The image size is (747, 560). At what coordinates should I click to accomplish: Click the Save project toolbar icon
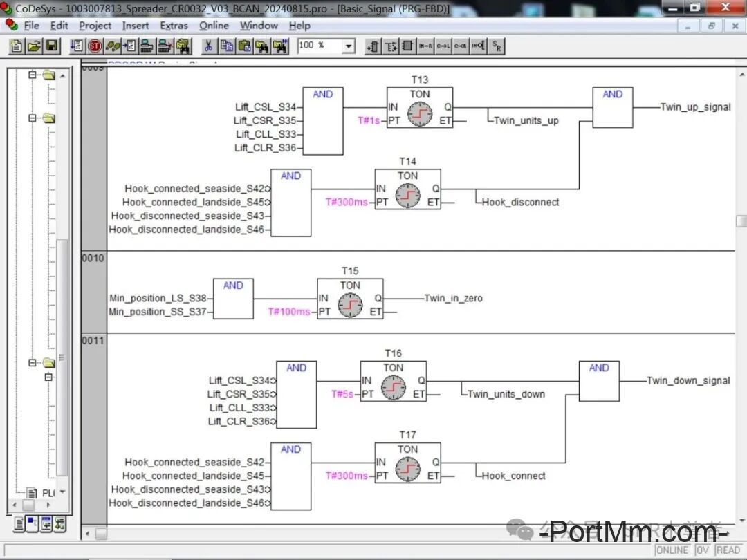[x=53, y=46]
